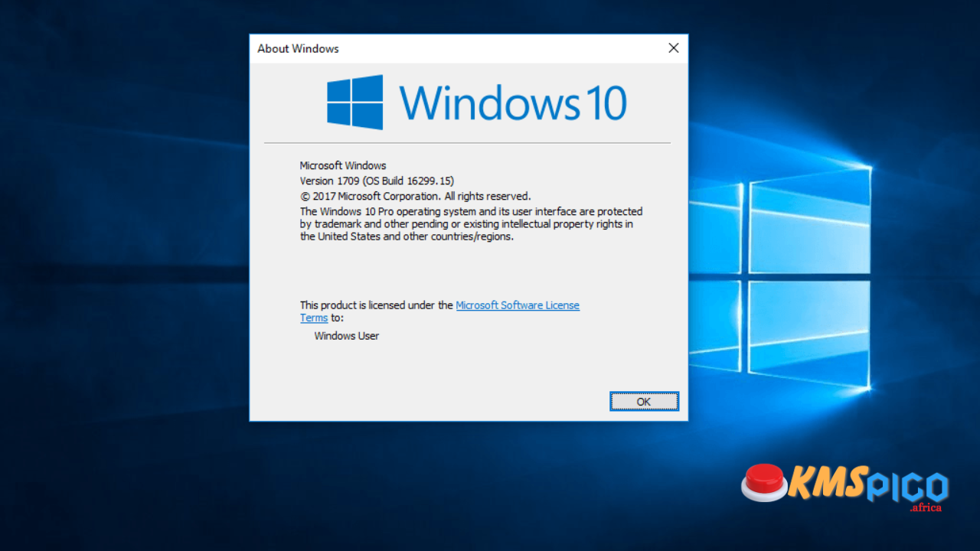Click the "Version 1709 (OS Build 16299.15)" text
This screenshot has width=980, height=551.
click(x=377, y=181)
